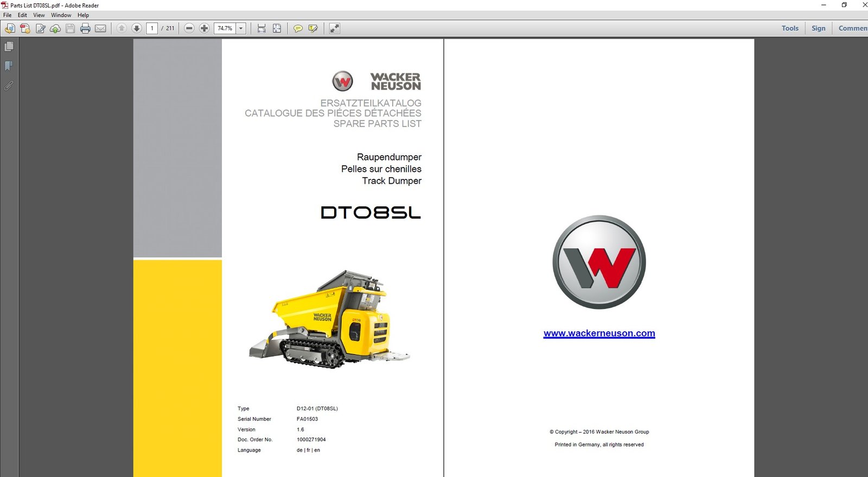Open the Window menu

pyautogui.click(x=61, y=15)
